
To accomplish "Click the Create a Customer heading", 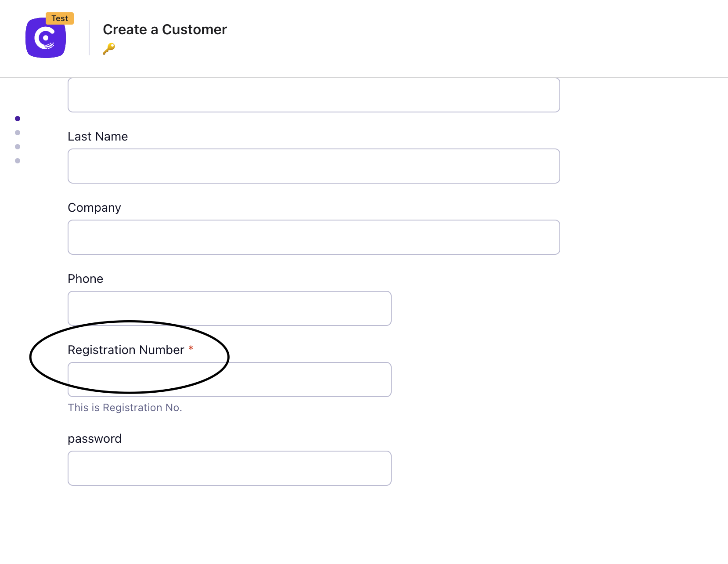I will 165,29.
